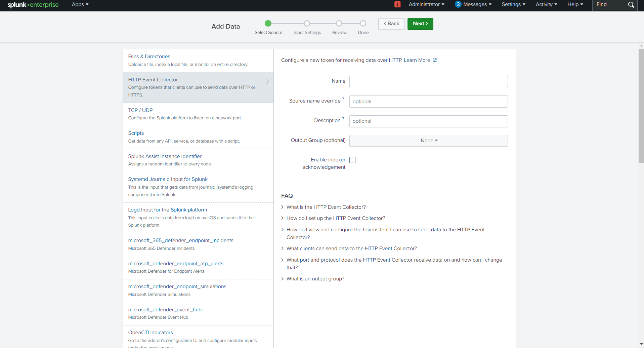Click the red alert warning icon

pos(397,4)
